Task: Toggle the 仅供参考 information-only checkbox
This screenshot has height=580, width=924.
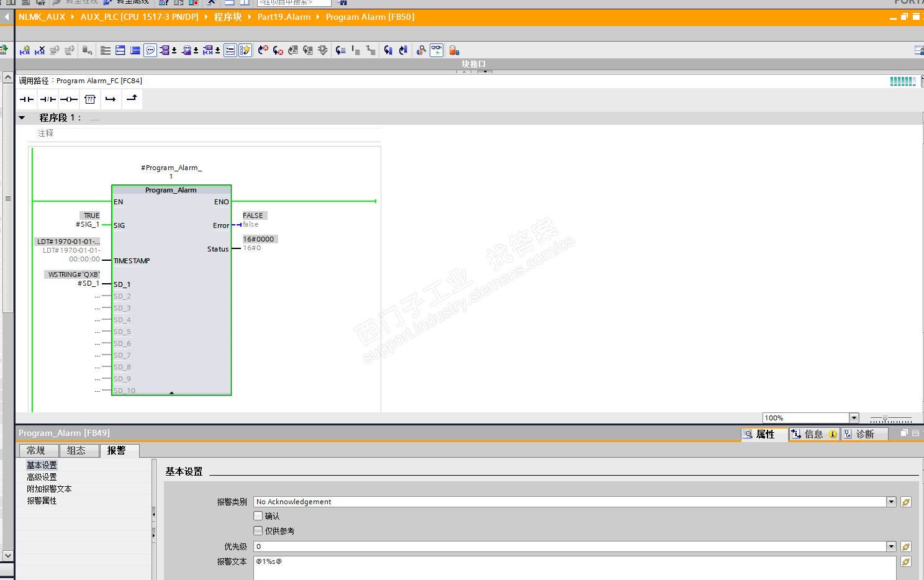Action: tap(258, 531)
